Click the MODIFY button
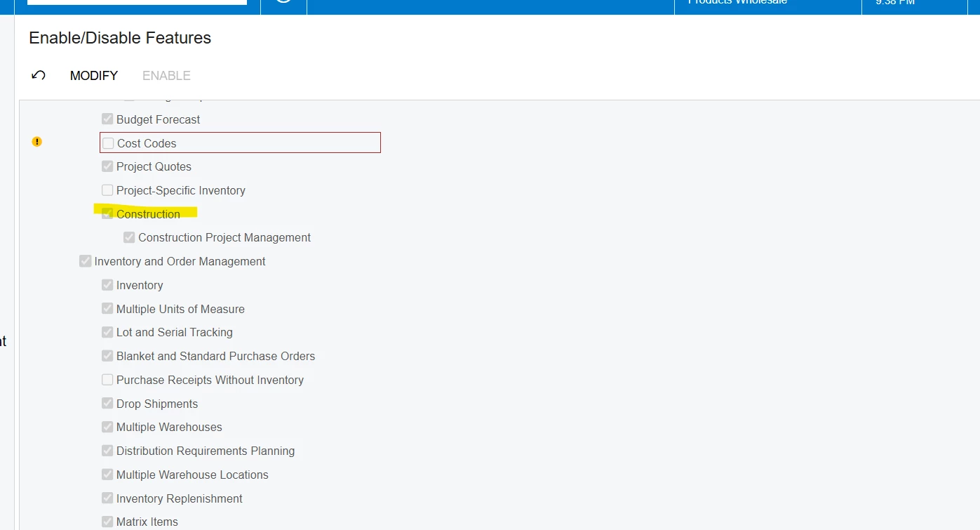 click(93, 75)
